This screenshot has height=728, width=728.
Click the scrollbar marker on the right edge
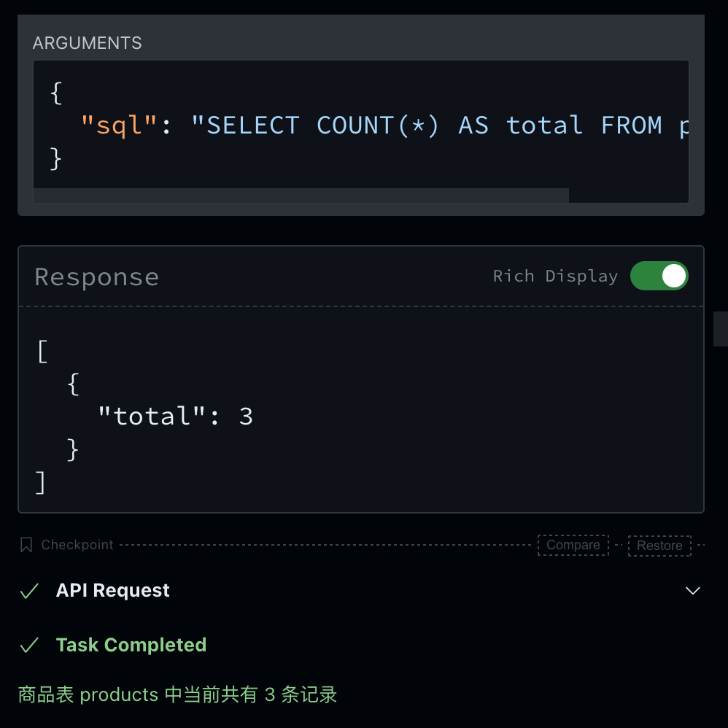tap(720, 328)
